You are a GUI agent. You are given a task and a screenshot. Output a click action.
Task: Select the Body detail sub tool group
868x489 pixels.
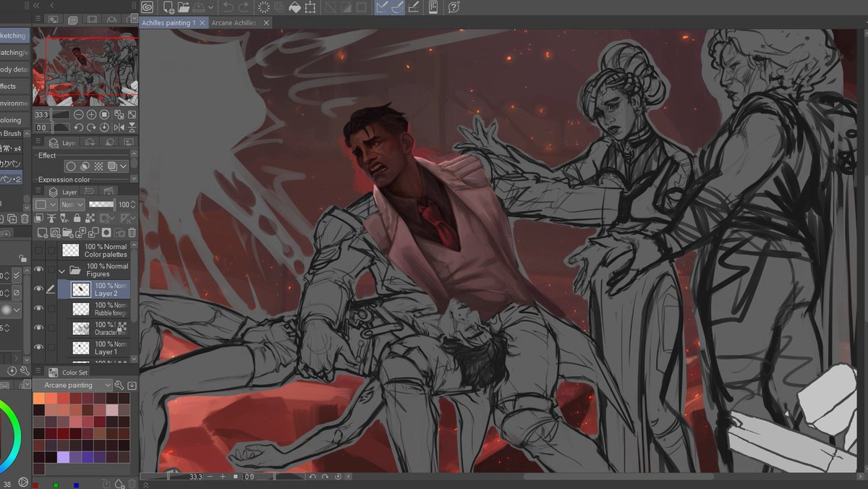[13, 69]
